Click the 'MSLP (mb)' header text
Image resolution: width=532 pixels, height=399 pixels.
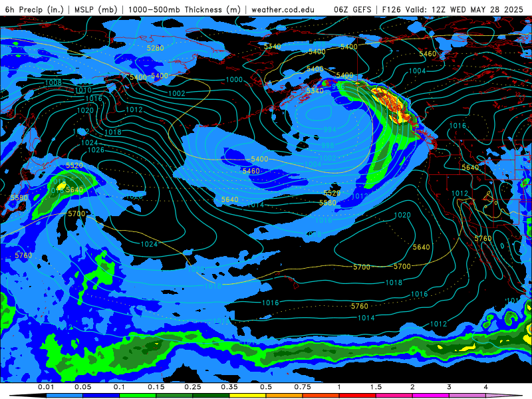[x=95, y=9]
